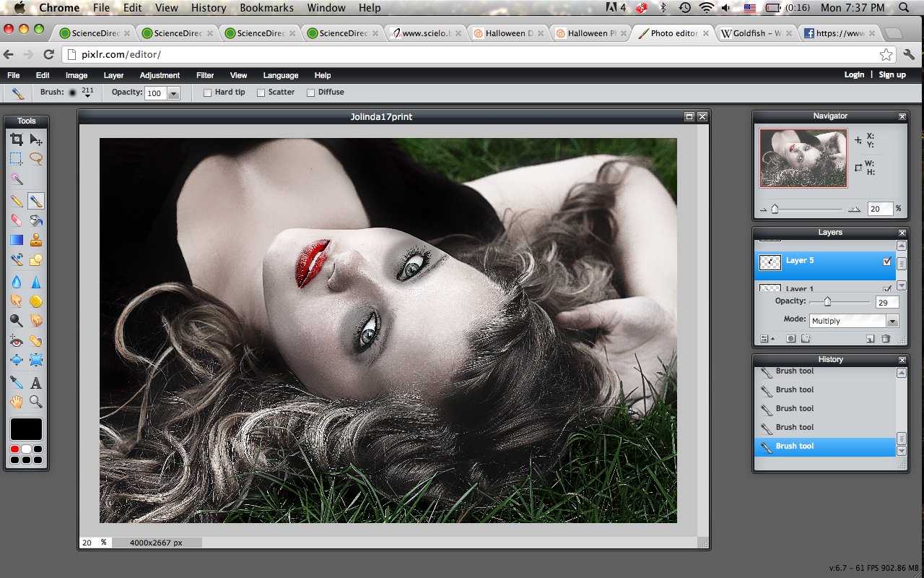Select the Brush tool in Tools panel
This screenshot has width=924, height=578.
pyautogui.click(x=35, y=201)
